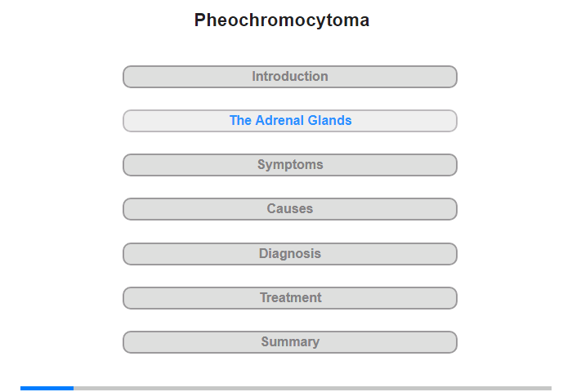572x392 pixels.
Task: Click the highlighted Adrenal Glands menu item
Action: coord(290,121)
